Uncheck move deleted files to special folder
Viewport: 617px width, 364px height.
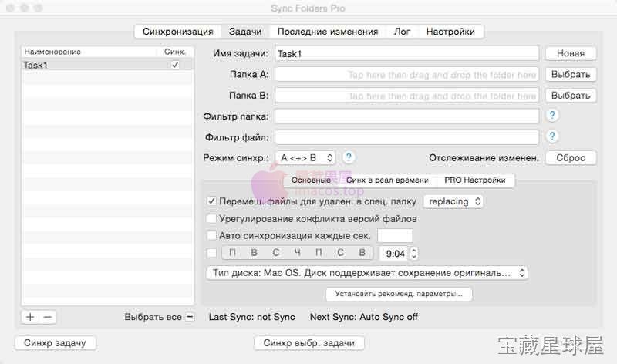[x=211, y=201]
